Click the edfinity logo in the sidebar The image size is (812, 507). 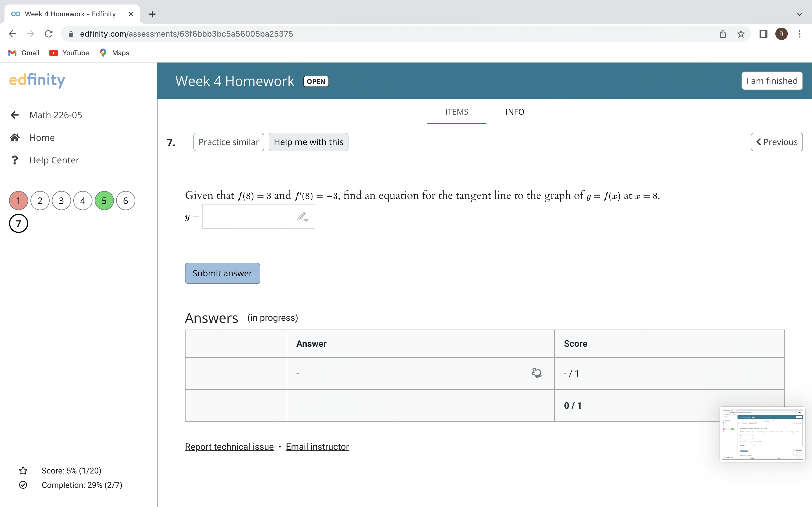[x=37, y=80]
